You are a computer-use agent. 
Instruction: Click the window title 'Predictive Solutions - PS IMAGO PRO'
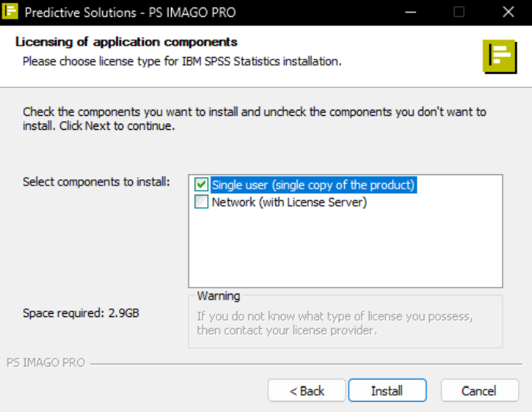tap(130, 12)
